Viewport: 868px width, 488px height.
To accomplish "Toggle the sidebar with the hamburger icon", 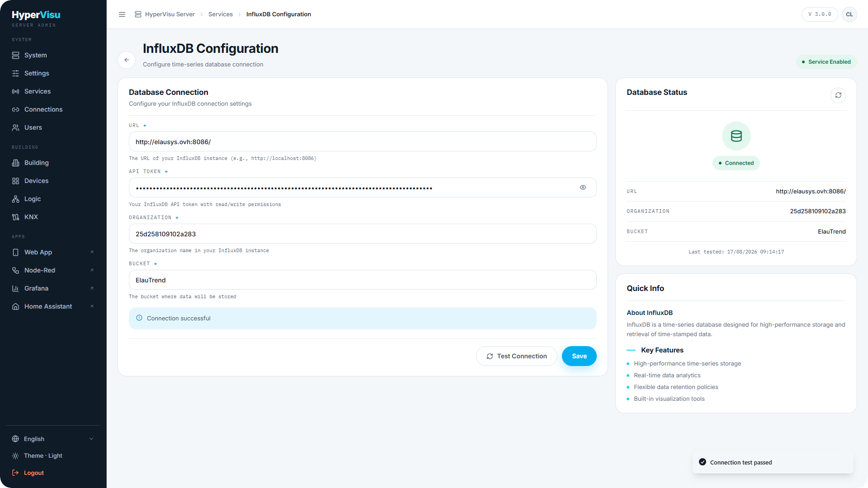I will (122, 14).
